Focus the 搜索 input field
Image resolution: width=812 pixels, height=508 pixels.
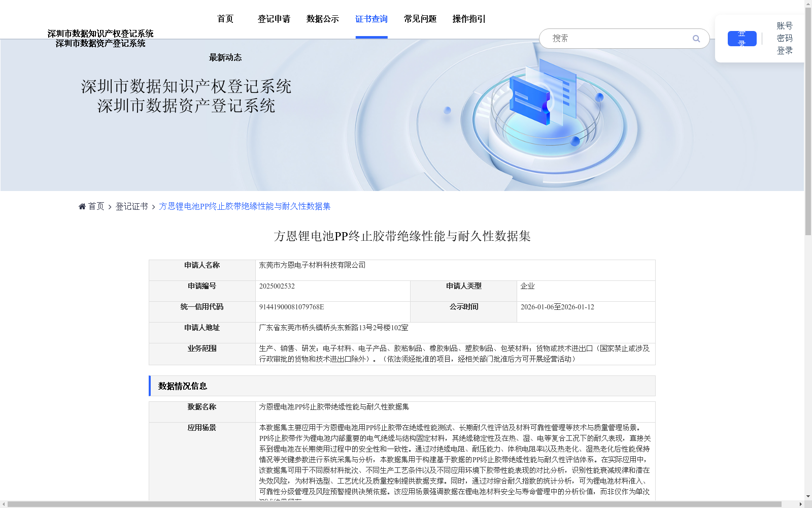click(x=619, y=39)
